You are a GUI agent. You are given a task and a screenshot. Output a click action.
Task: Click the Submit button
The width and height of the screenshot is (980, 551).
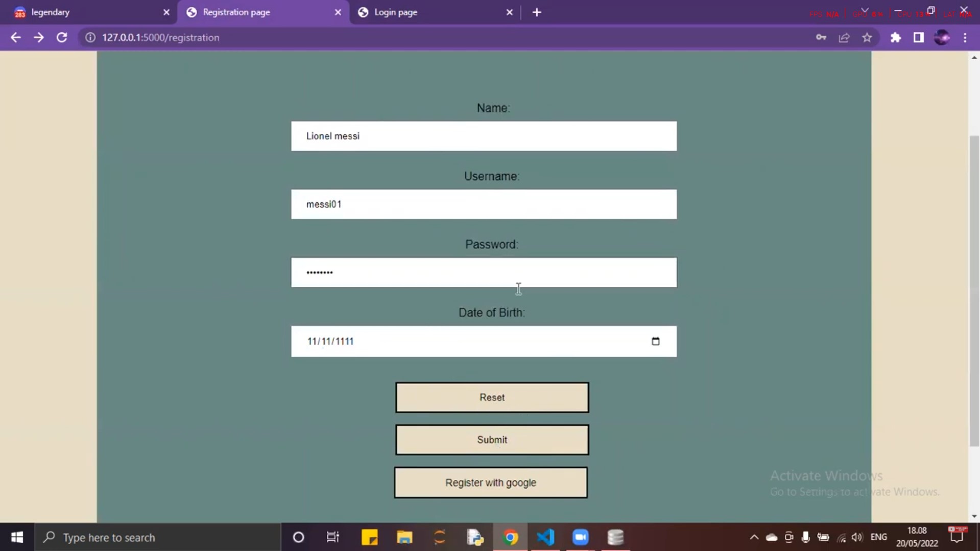tap(491, 440)
